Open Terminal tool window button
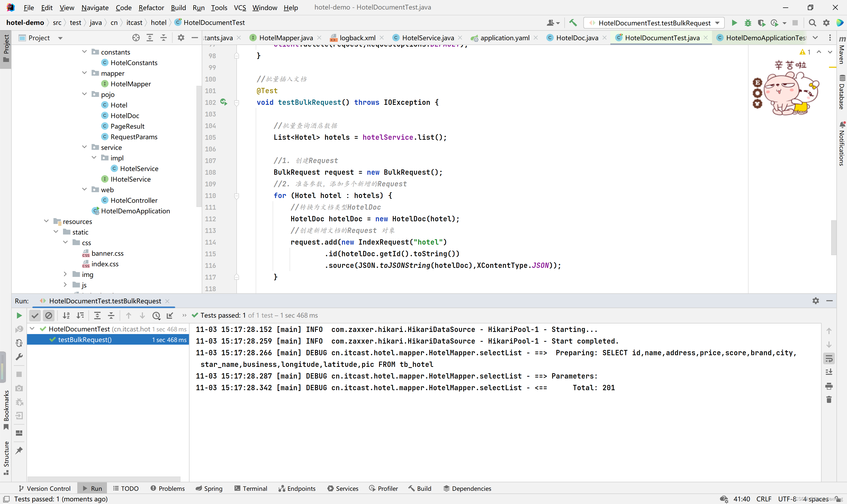The width and height of the screenshot is (847, 504). click(x=251, y=488)
